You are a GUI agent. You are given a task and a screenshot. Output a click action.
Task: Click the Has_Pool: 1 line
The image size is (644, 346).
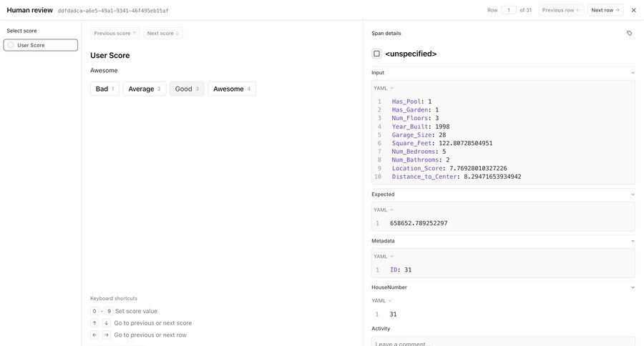(x=411, y=102)
